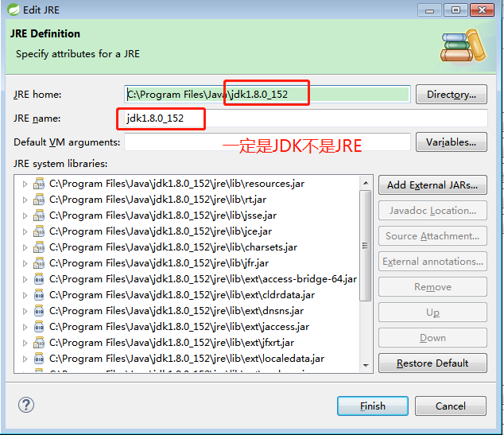Select the ext\access-bridge-64.jar path row
The width and height of the screenshot is (504, 435).
(204, 279)
